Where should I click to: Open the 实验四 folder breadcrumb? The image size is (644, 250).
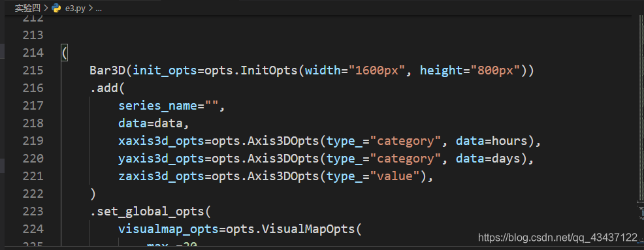coord(27,8)
